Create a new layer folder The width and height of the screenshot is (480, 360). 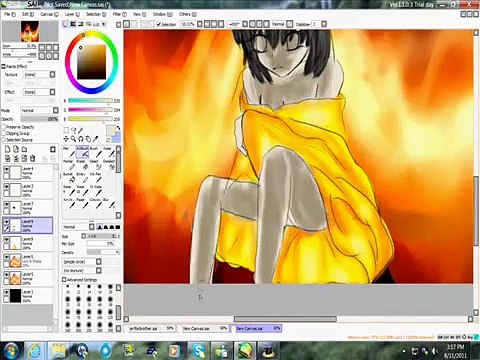click(x=24, y=149)
